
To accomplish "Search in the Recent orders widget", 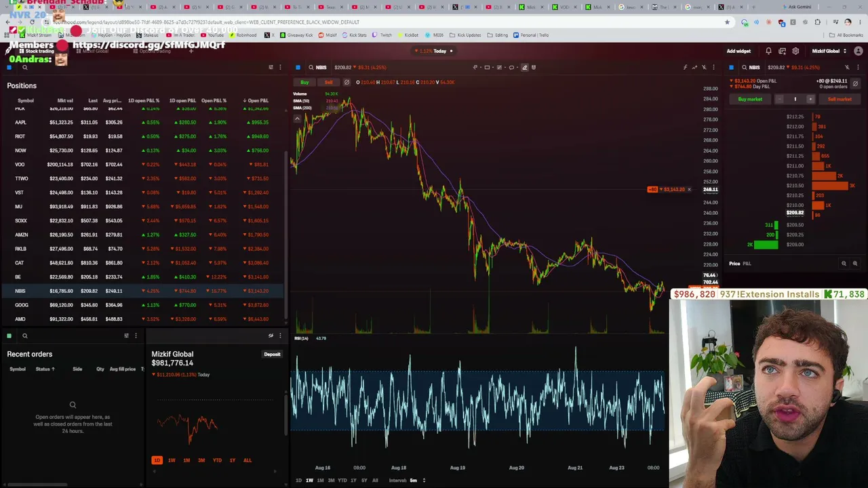I will click(24, 335).
